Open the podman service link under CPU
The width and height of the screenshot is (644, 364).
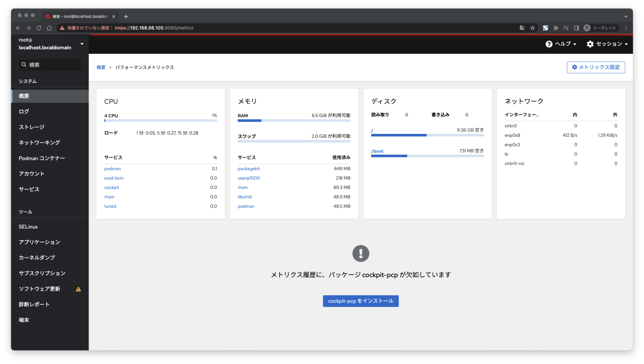click(112, 168)
